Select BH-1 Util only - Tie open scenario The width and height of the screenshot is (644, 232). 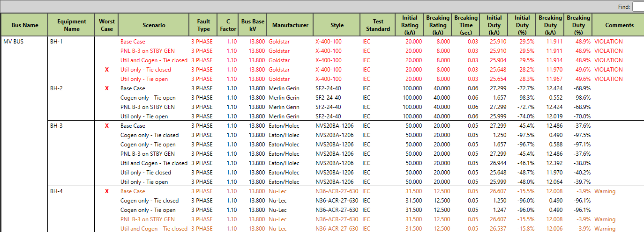click(144, 79)
